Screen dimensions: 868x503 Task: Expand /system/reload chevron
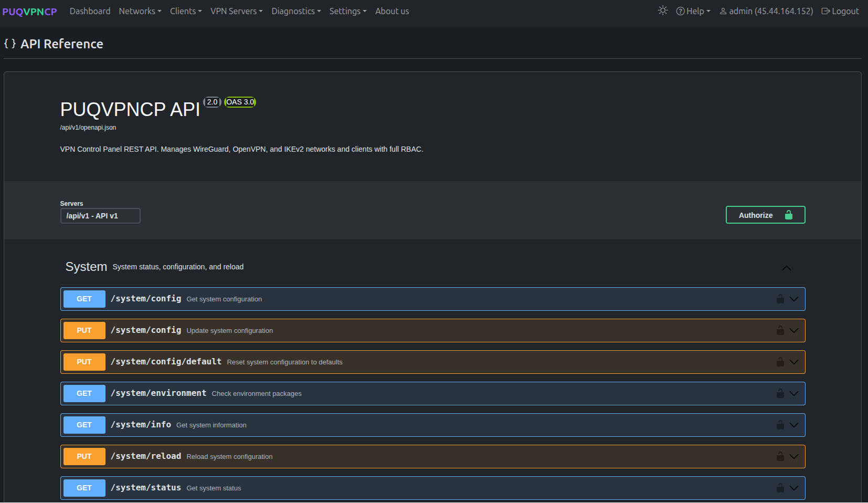[794, 456]
